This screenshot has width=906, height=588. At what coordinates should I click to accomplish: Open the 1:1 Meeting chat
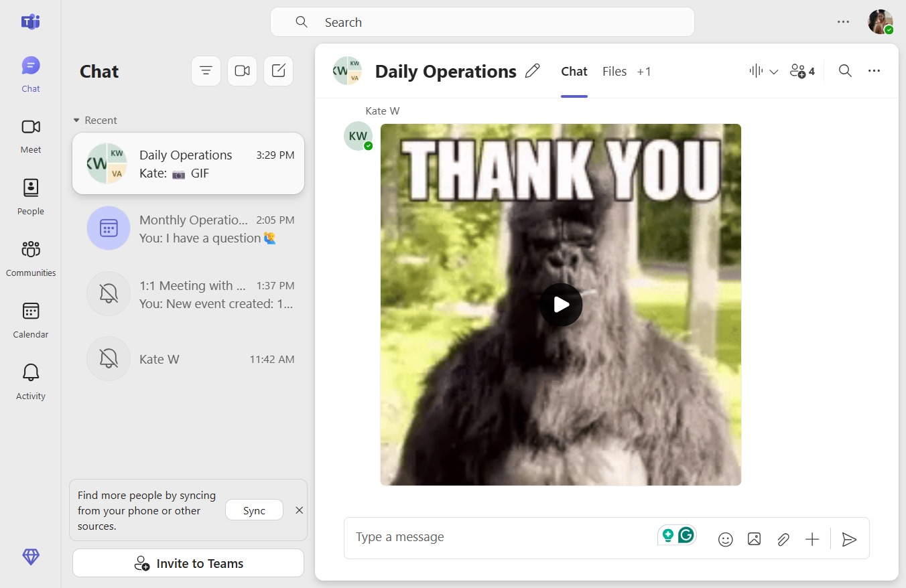coord(188,293)
